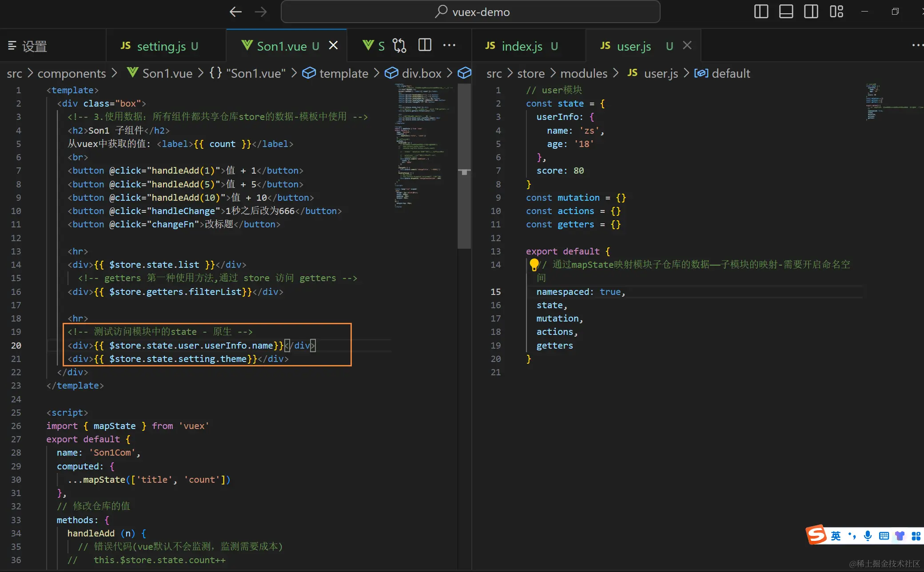Click the IME microphone voice input icon
This screenshot has width=924, height=572.
(868, 536)
